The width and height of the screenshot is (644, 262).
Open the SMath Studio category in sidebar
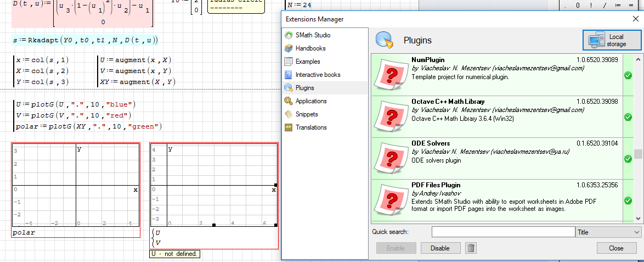313,35
